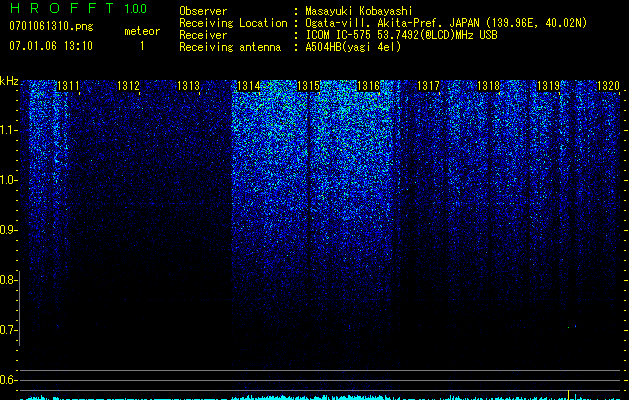Click the 1316 time marker
629x400 pixels.
(368, 86)
